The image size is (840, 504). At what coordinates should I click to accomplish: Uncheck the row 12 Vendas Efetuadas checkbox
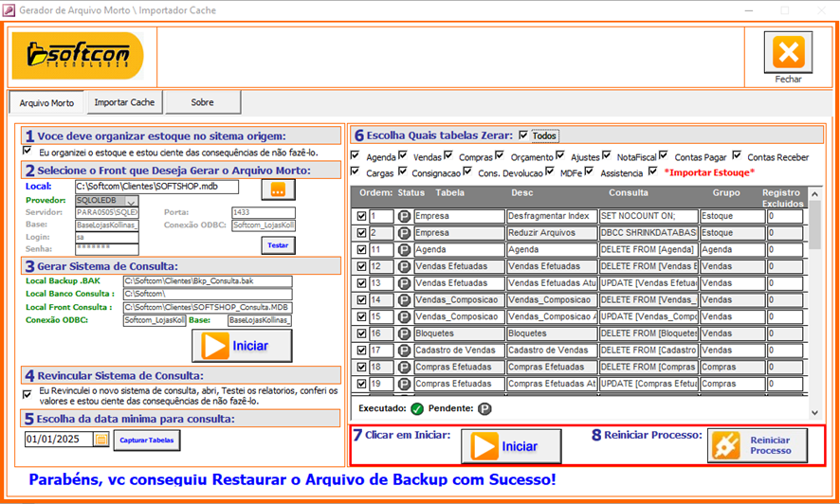point(360,266)
